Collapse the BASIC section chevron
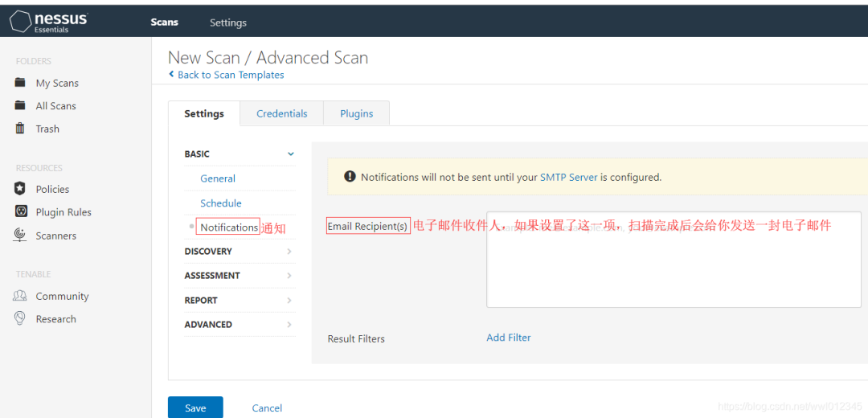Image resolution: width=868 pixels, height=418 pixels. tap(291, 154)
